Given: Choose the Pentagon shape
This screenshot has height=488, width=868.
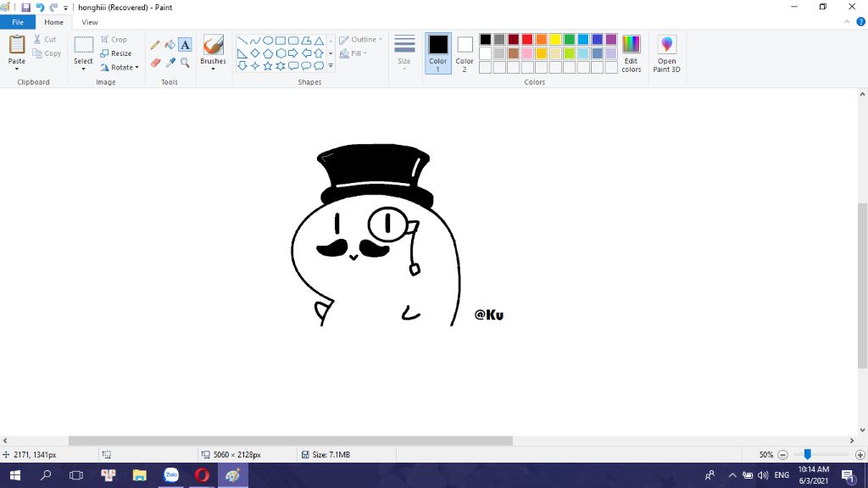Looking at the screenshot, I should click(267, 53).
